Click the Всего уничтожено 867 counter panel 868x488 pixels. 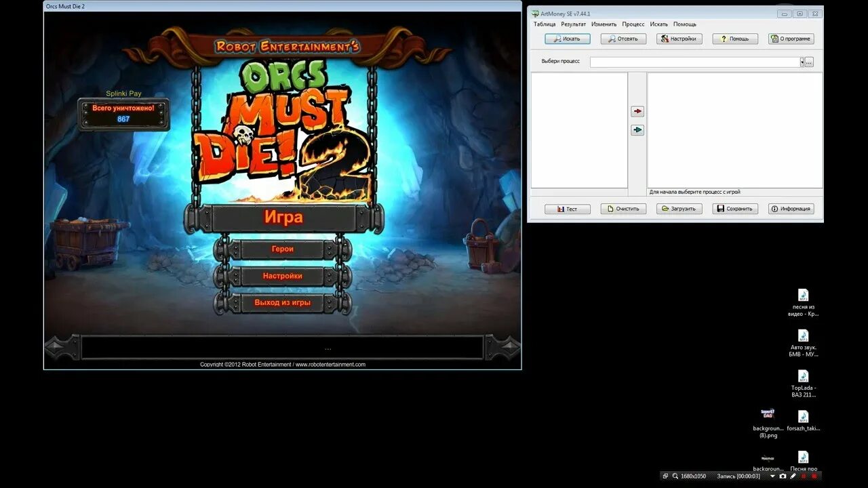pos(123,114)
